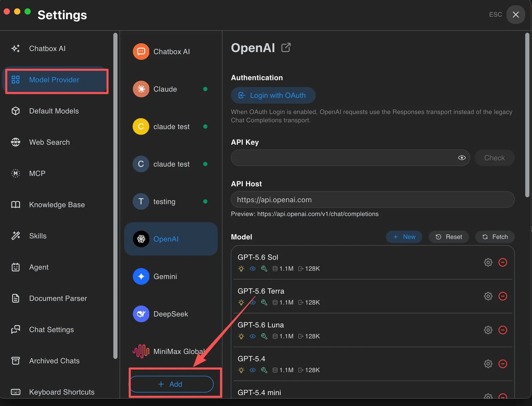Open settings gear for GPT-5.4
The height and width of the screenshot is (406, 532).
click(488, 364)
